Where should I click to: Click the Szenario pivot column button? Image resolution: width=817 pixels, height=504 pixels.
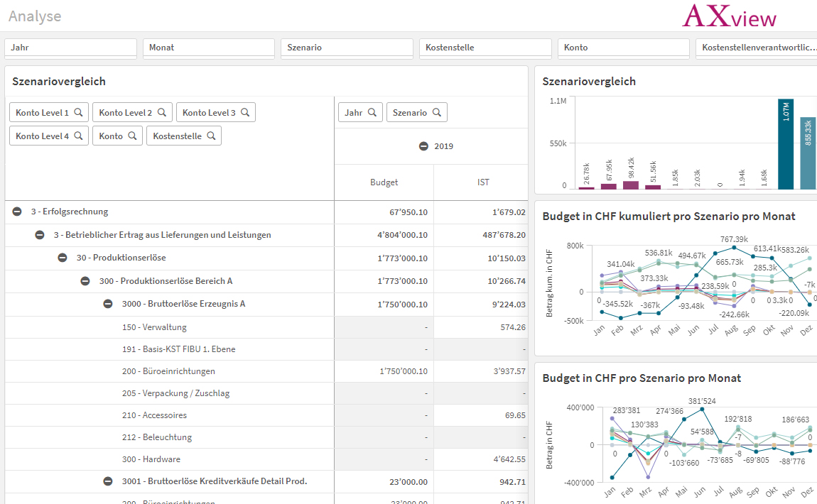[x=417, y=112]
